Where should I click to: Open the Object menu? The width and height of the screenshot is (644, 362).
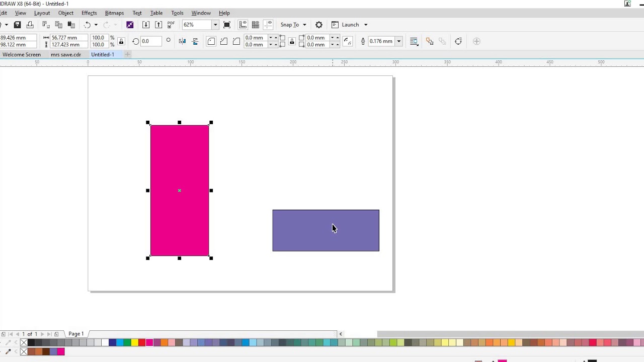tap(65, 13)
